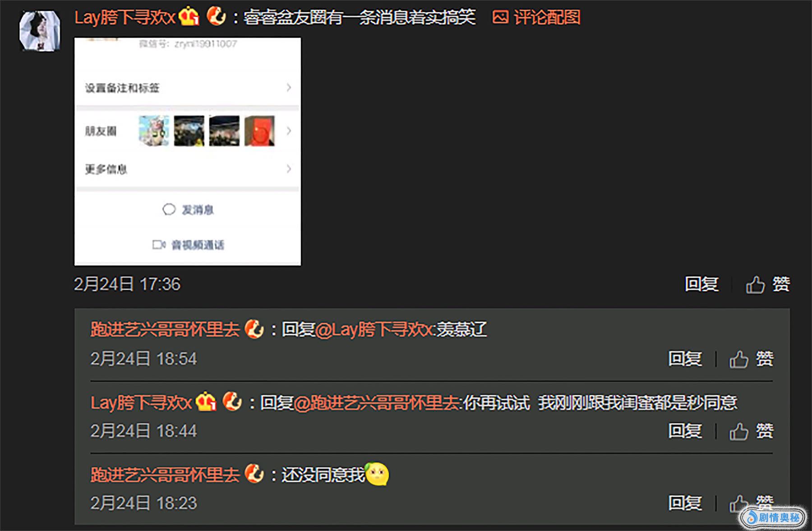Click the video camera icon for 音视频通话
Viewport: 812px width, 531px height.
click(x=159, y=245)
